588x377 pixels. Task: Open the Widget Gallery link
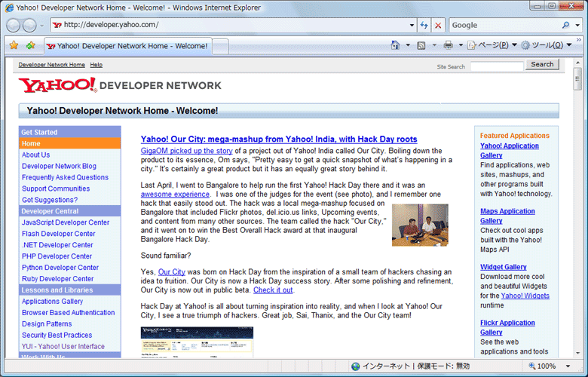click(x=504, y=267)
